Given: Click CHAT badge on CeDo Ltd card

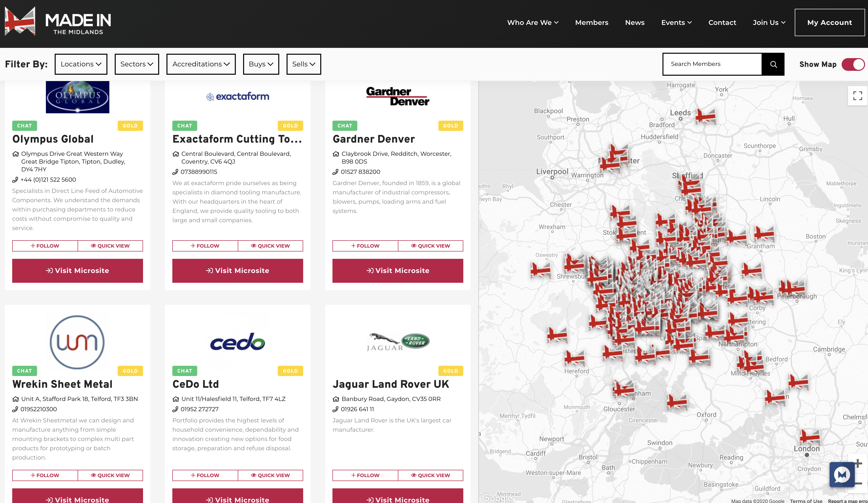Looking at the screenshot, I should click(185, 371).
